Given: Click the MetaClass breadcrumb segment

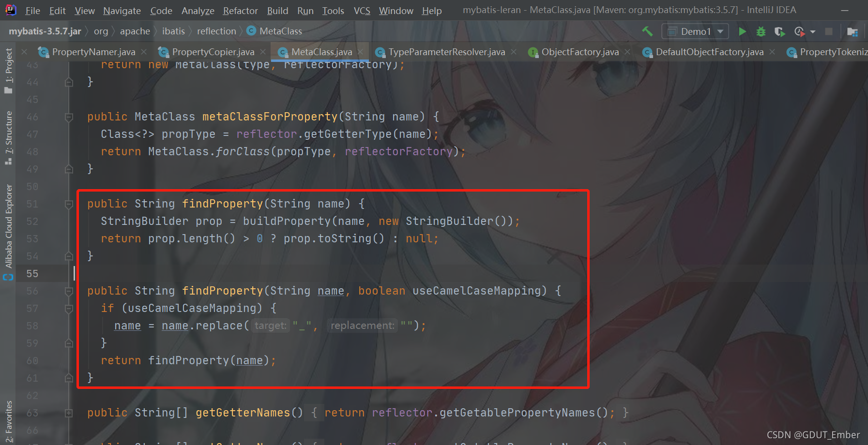Looking at the screenshot, I should click(x=274, y=31).
